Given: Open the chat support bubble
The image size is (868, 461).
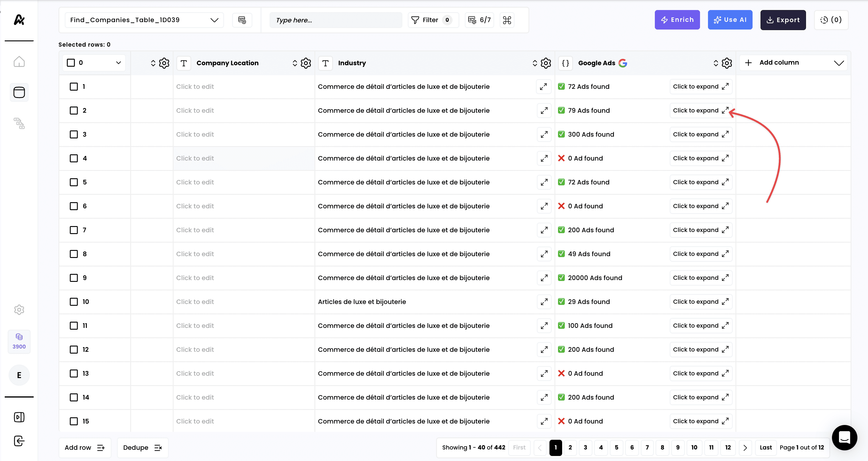Looking at the screenshot, I should 844,437.
